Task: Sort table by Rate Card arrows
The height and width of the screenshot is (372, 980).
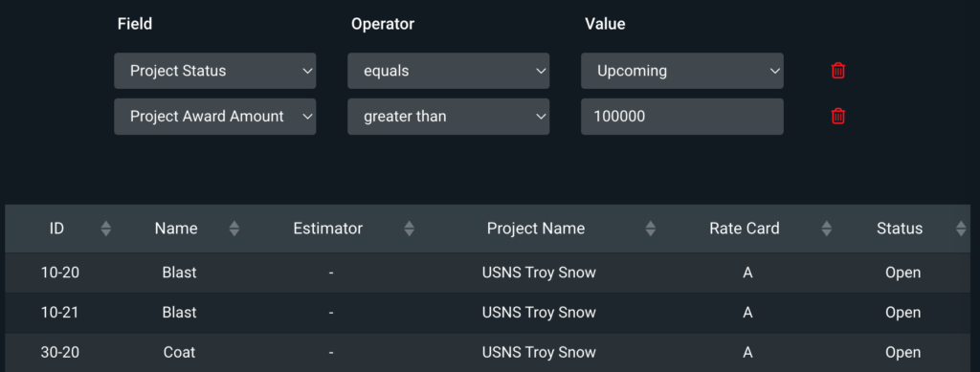Action: [827, 229]
